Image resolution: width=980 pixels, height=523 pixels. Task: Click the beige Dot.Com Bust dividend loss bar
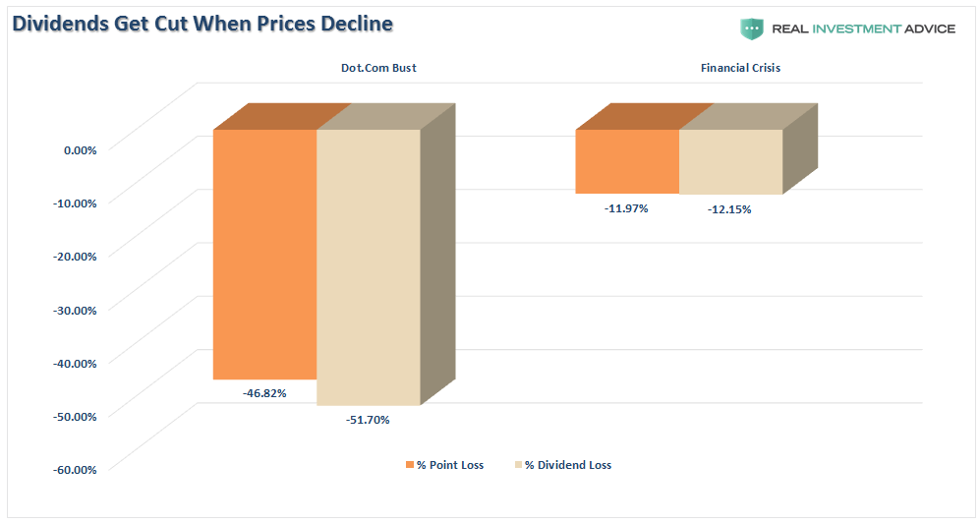click(369, 266)
